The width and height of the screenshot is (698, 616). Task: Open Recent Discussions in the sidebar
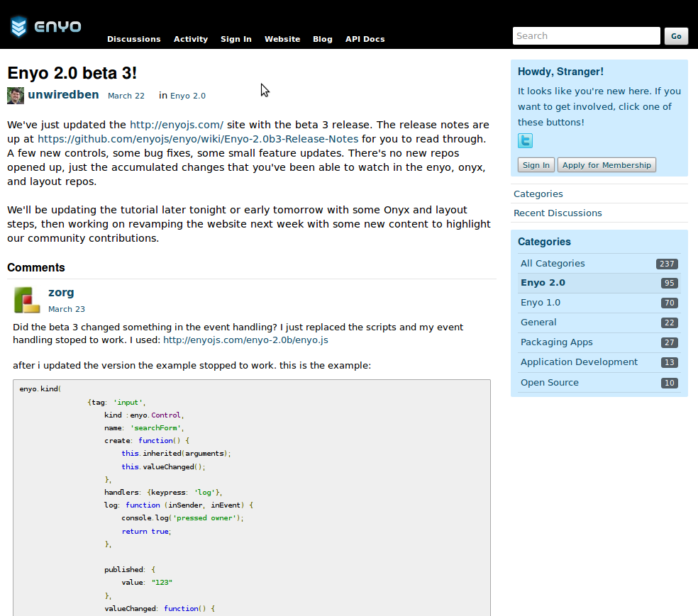[x=558, y=213]
